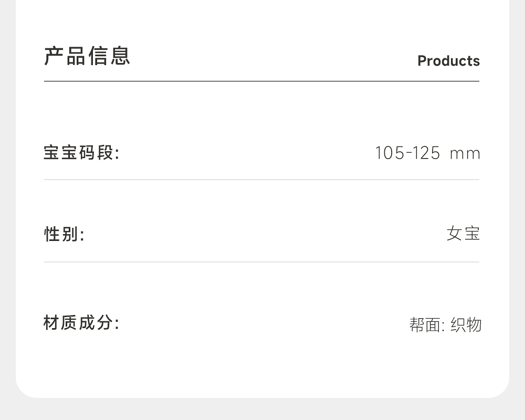Select the 宝宝码段 field label

(x=81, y=153)
